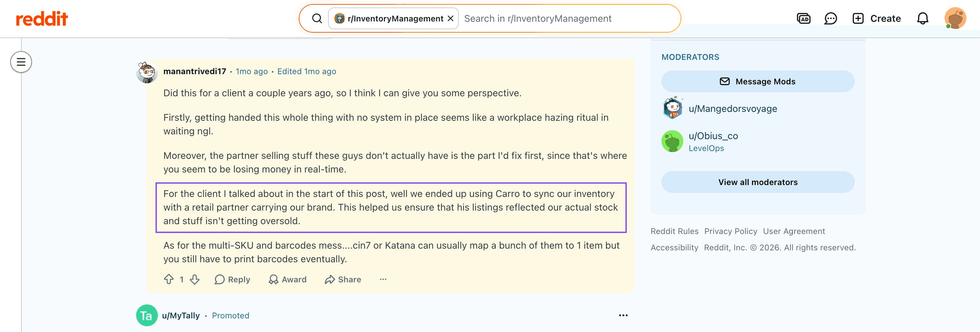The width and height of the screenshot is (980, 332).
Task: Open the Privacy Policy link
Action: [x=731, y=231]
